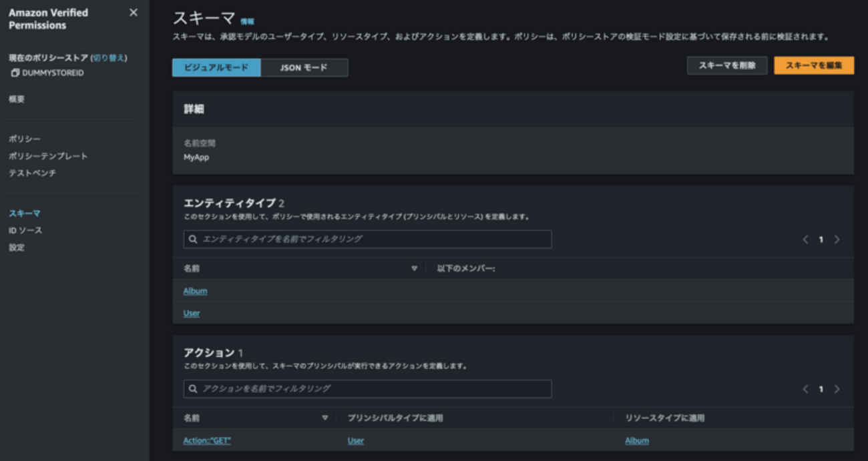868x461 pixels.
Task: Click the 名前 sort arrow in actions table
Action: click(x=325, y=416)
